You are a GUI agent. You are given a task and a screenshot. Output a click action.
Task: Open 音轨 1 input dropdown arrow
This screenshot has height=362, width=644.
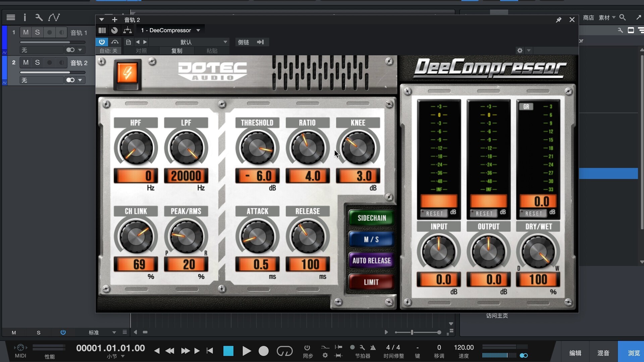point(80,50)
